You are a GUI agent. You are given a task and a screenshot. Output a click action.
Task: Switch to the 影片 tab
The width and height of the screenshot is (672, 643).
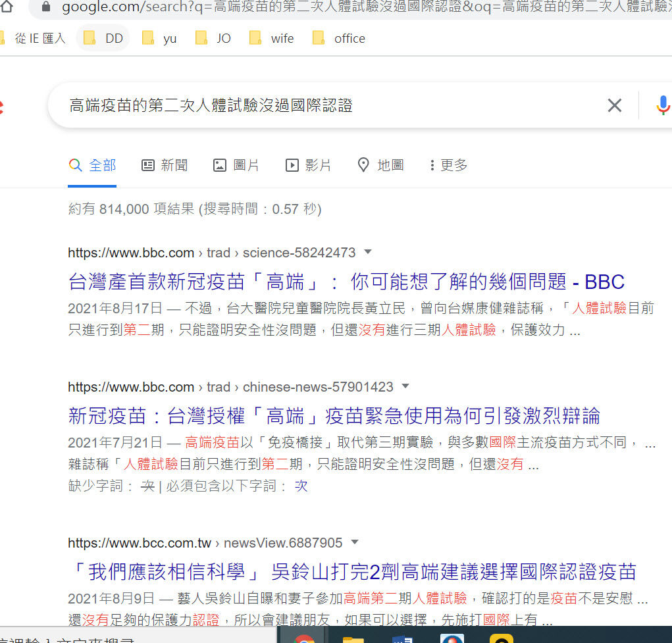pos(308,165)
